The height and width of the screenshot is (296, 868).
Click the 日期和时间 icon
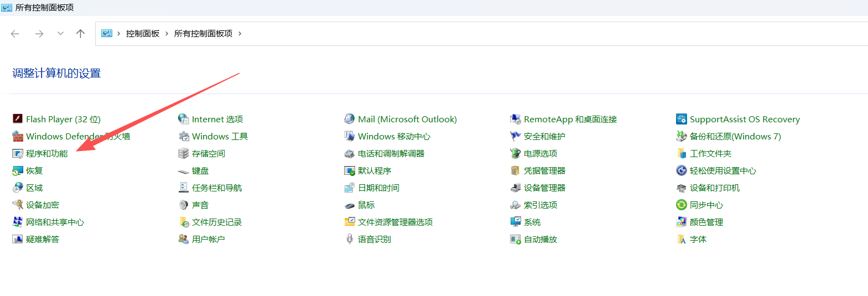coord(350,188)
